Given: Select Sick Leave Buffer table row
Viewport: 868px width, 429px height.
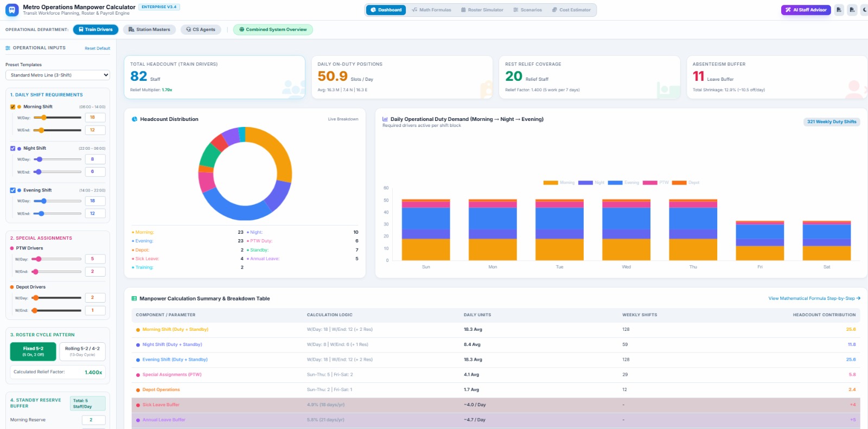Looking at the screenshot, I should click(x=496, y=405).
